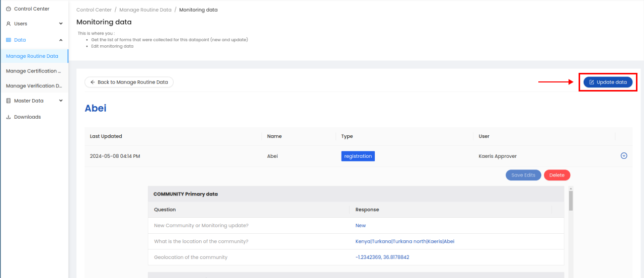Viewport: 644px width, 278px height.
Task: Collapse the Data menu chevron
Action: (61, 40)
